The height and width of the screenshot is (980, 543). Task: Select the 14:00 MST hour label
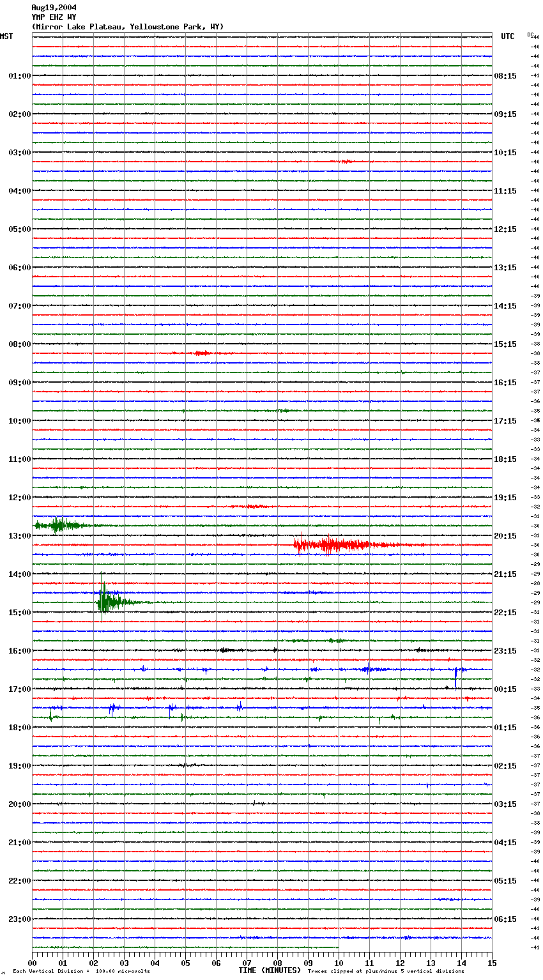coord(20,574)
